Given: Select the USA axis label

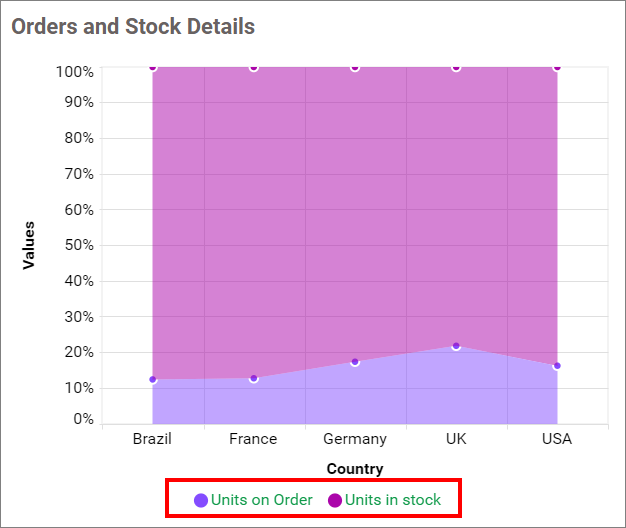Looking at the screenshot, I should (x=557, y=439).
